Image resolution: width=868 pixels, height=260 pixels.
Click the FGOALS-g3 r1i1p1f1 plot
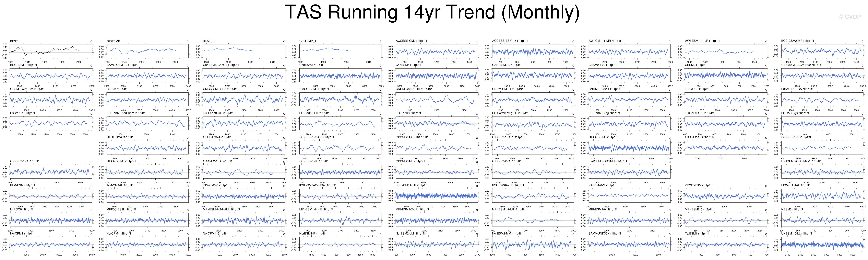pyautogui.click(x=822, y=124)
